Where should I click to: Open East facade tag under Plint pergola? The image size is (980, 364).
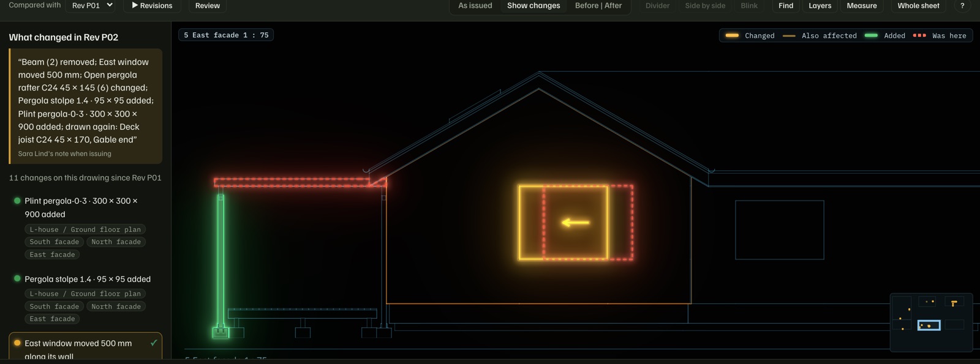pyautogui.click(x=52, y=254)
